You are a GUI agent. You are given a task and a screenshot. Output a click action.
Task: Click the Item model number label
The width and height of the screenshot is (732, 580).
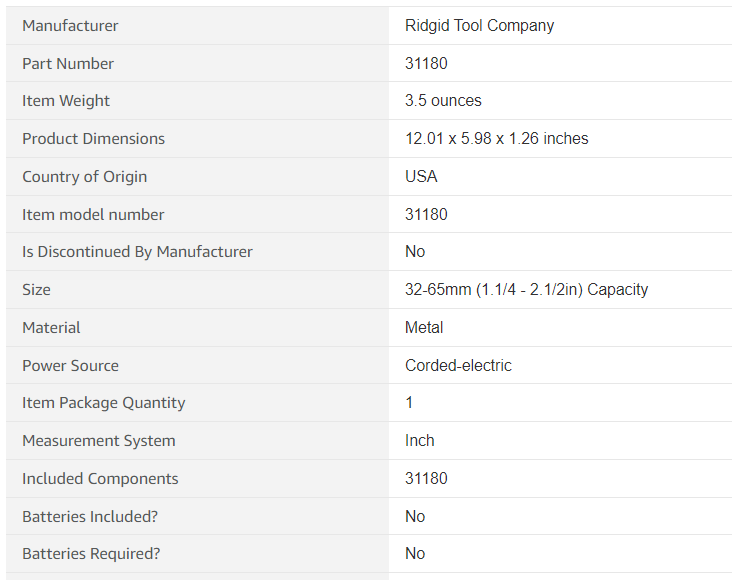point(93,214)
